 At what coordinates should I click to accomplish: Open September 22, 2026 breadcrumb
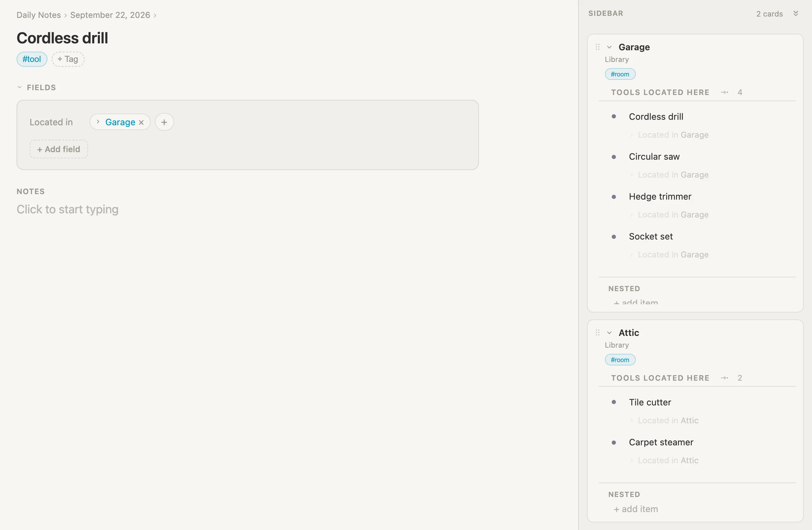point(110,15)
